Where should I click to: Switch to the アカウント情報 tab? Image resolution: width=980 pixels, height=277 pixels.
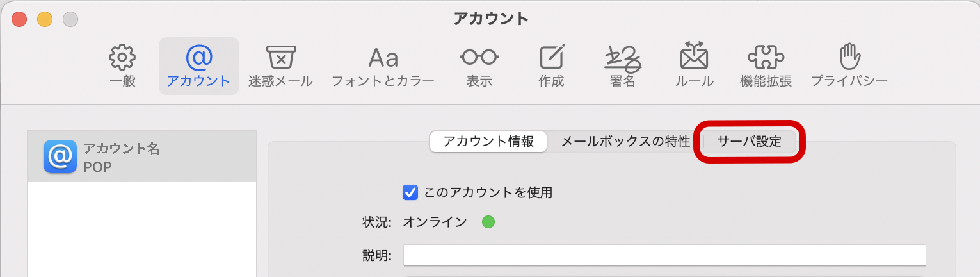(488, 142)
